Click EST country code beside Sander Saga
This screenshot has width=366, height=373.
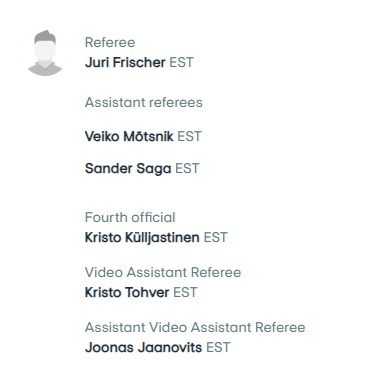tap(187, 168)
